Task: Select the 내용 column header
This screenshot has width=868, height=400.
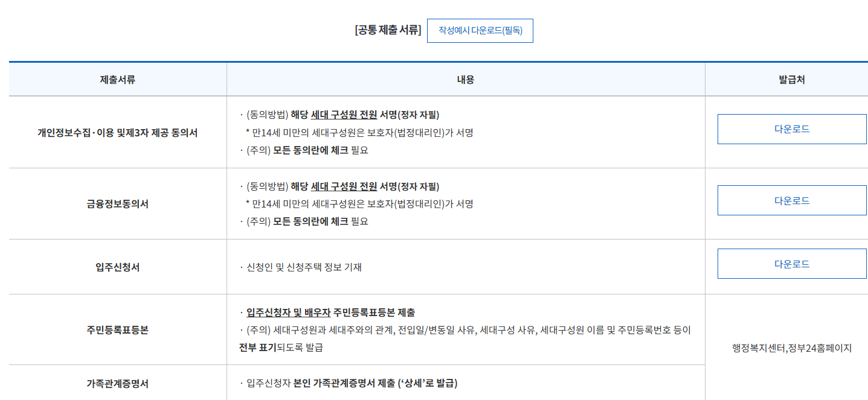Action: click(x=466, y=80)
